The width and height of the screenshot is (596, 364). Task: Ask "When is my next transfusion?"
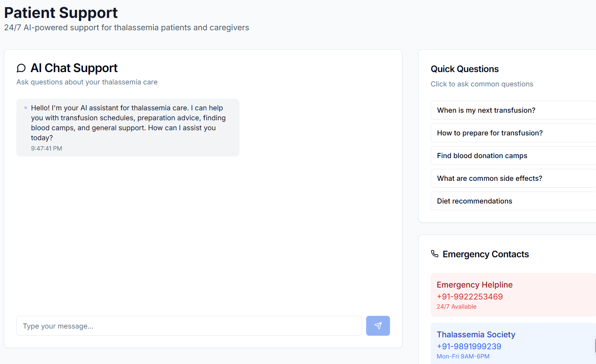513,110
